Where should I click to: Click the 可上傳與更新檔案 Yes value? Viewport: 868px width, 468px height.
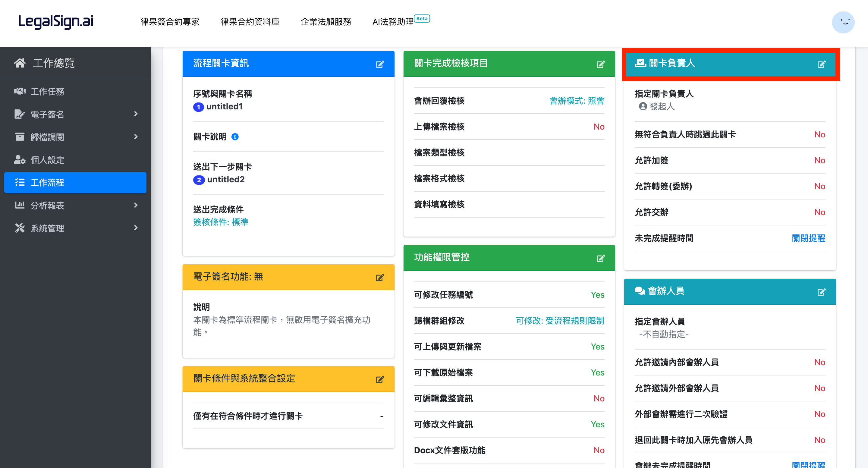[x=597, y=347]
